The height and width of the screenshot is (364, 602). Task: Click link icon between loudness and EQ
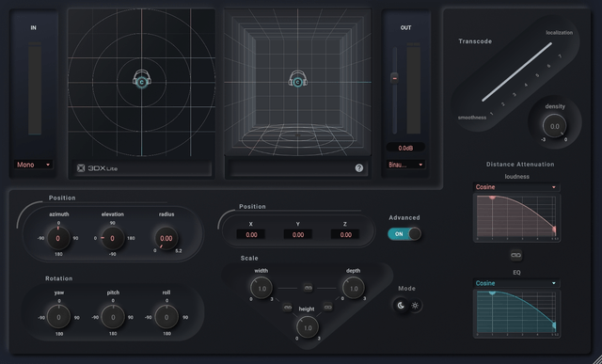516,255
